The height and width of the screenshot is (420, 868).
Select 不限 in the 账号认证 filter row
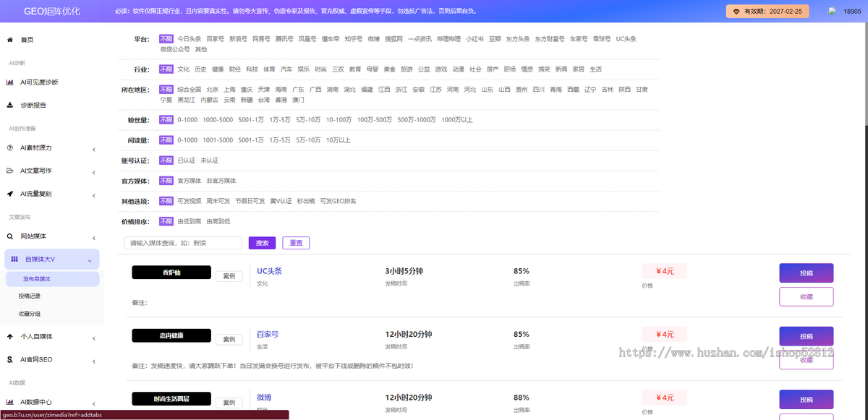click(x=166, y=160)
